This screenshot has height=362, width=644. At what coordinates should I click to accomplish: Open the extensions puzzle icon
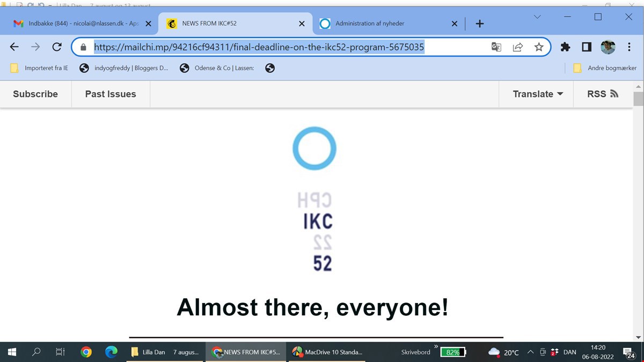(x=565, y=47)
